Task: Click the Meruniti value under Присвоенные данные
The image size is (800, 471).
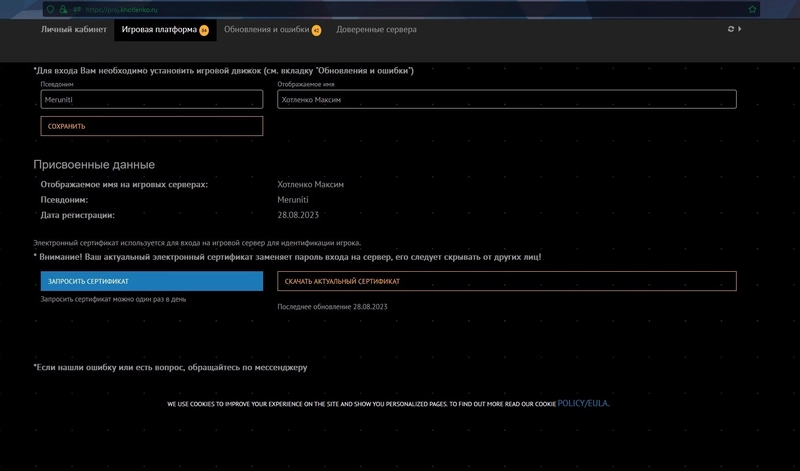Action: click(293, 200)
